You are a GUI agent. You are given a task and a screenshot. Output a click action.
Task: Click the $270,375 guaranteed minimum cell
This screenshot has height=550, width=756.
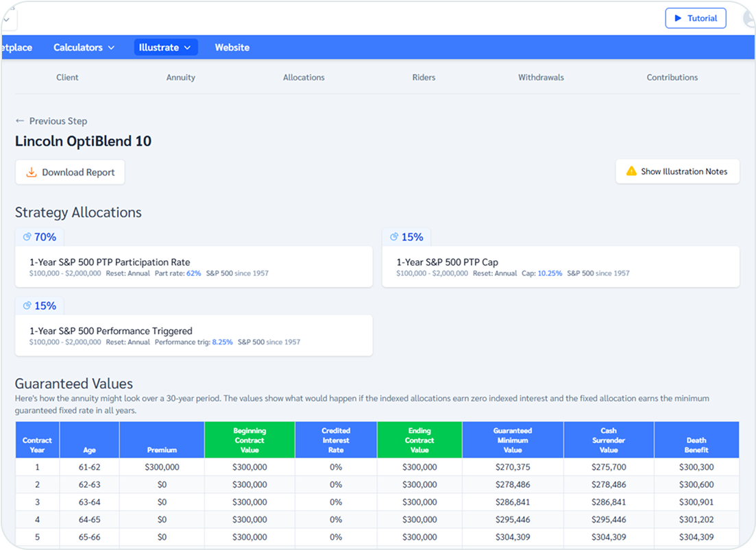pyautogui.click(x=513, y=466)
